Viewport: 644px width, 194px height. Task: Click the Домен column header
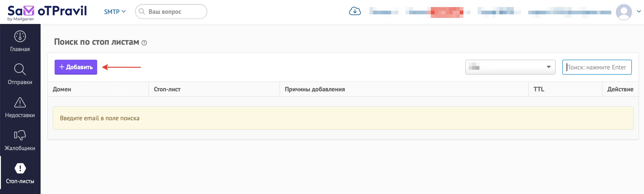coord(62,89)
